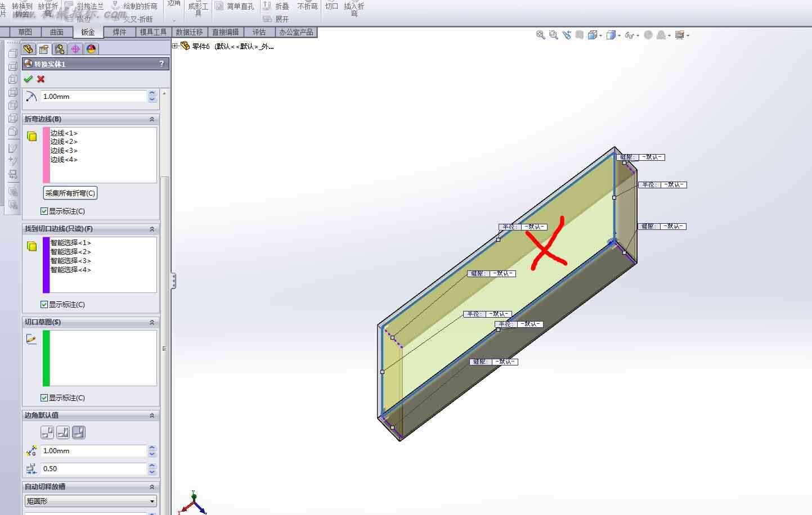Click the 成形工具 toolbar button
The image size is (812, 515).
point(198,9)
